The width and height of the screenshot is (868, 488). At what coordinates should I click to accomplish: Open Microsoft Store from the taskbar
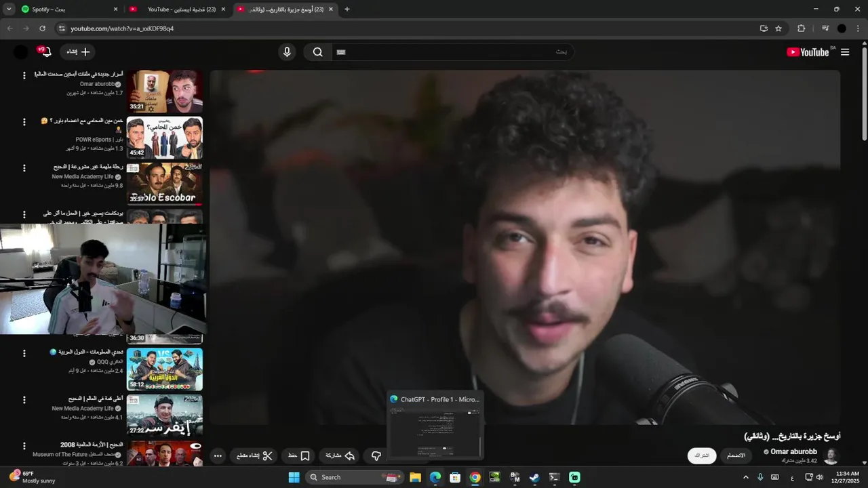tap(455, 477)
